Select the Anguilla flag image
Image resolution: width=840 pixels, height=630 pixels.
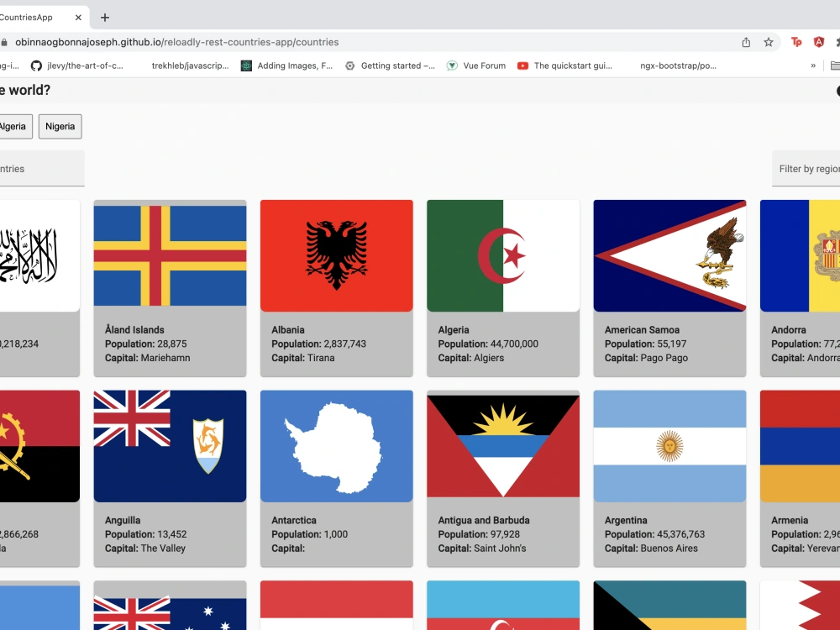pos(170,446)
